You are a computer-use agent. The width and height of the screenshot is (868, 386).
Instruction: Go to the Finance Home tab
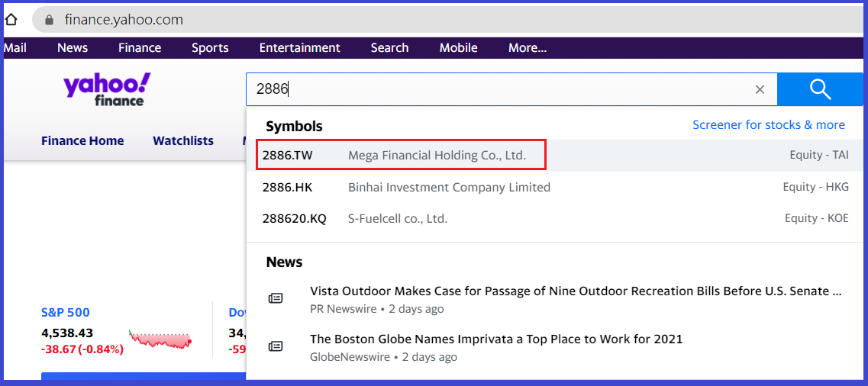(82, 141)
